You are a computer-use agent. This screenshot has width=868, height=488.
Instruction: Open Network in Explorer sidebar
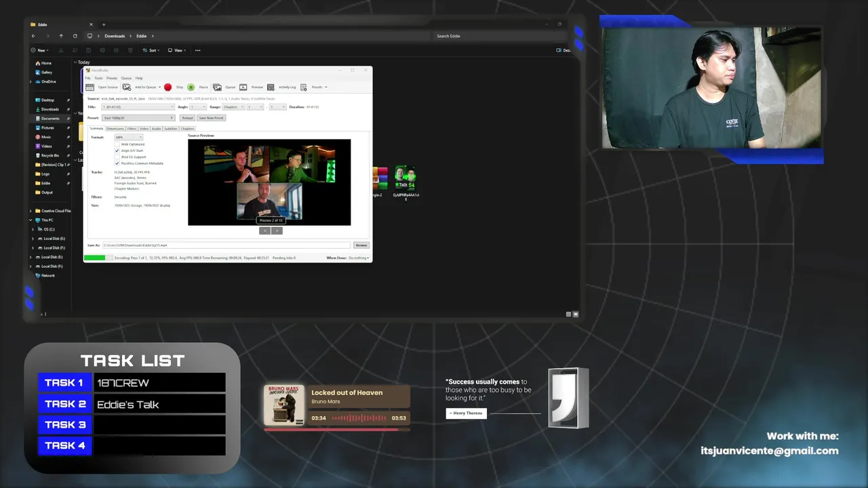coord(45,275)
